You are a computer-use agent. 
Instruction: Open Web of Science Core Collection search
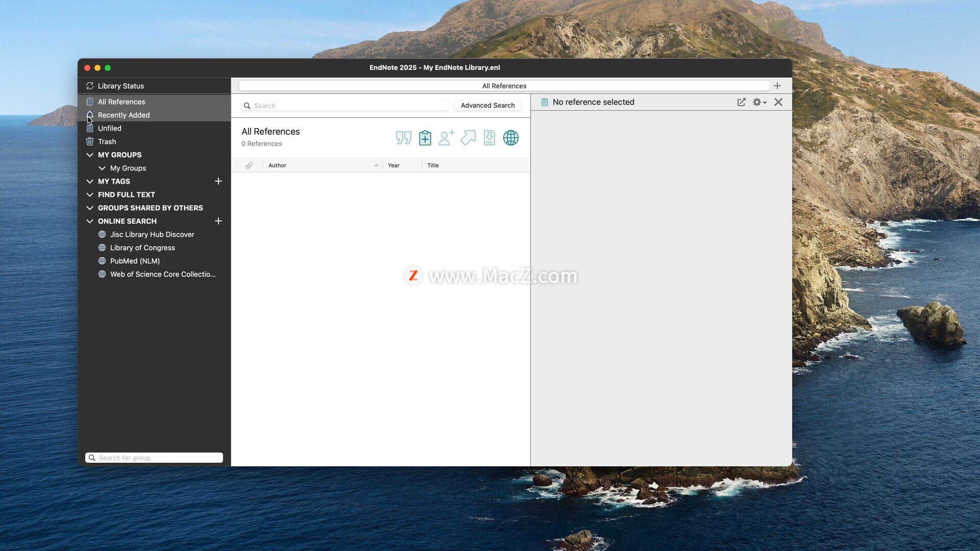click(163, 274)
